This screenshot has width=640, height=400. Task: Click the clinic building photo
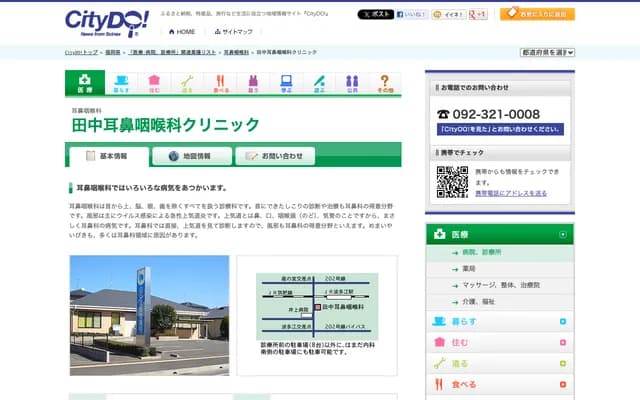tap(149, 316)
